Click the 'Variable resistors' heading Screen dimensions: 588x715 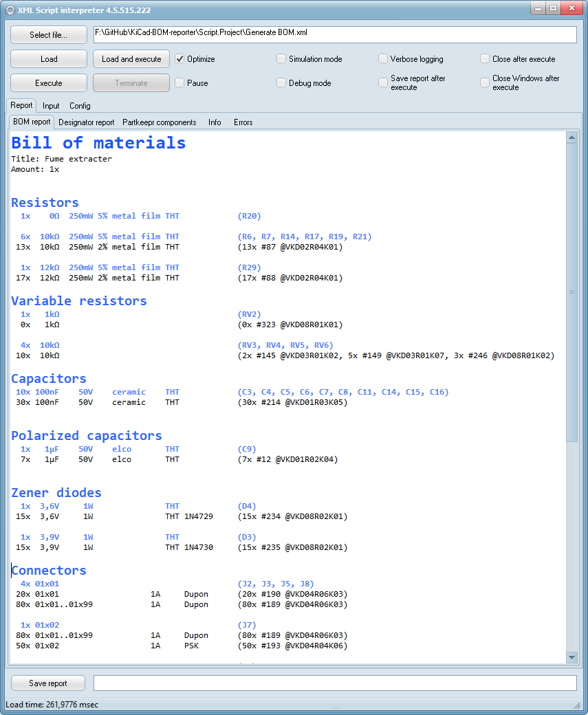coord(79,301)
